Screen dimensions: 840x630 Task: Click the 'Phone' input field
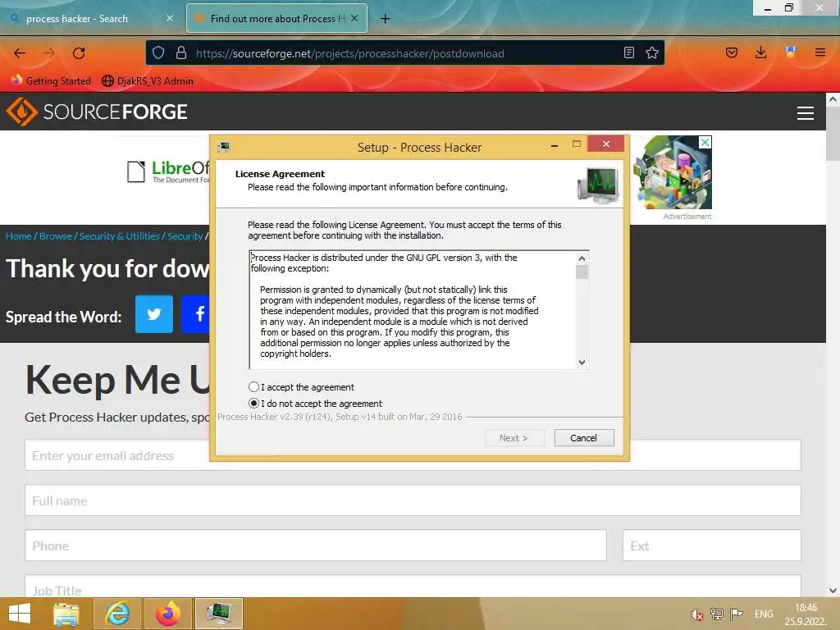pos(316,546)
